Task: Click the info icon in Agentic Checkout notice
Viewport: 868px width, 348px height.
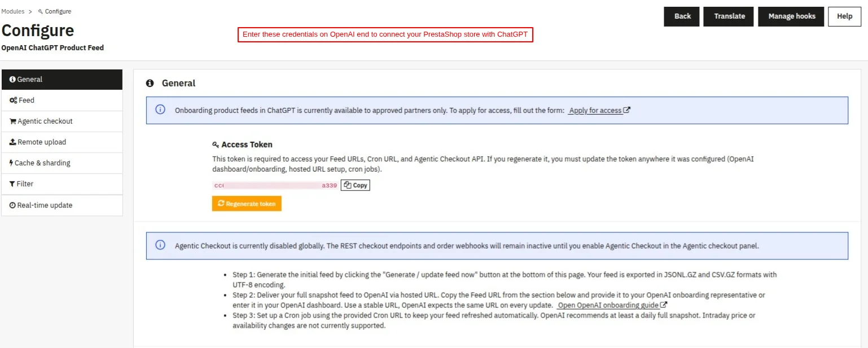Action: pyautogui.click(x=160, y=245)
